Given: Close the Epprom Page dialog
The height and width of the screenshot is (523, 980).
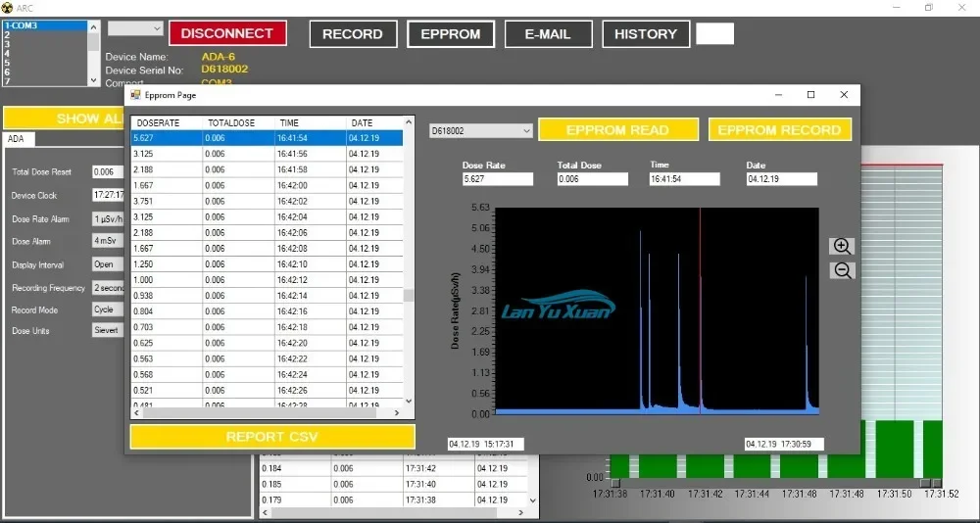Looking at the screenshot, I should tap(844, 95).
